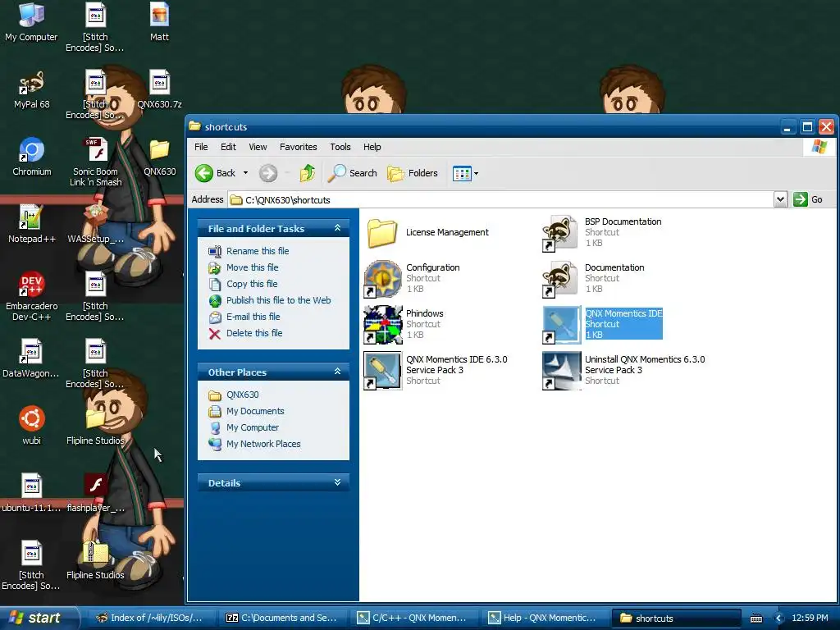The width and height of the screenshot is (840, 630).
Task: Open the Search pane
Action: [x=353, y=173]
